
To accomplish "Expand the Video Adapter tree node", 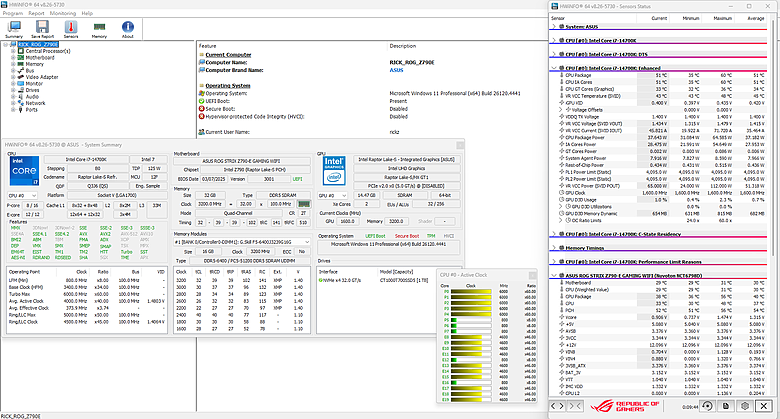I will [x=13, y=77].
